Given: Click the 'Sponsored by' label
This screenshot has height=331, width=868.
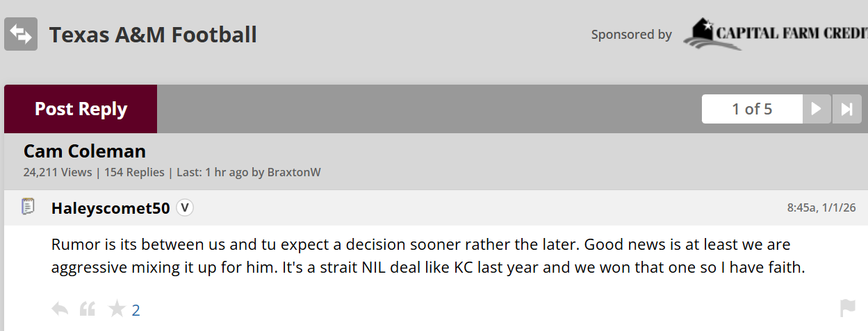Looking at the screenshot, I should [x=631, y=35].
